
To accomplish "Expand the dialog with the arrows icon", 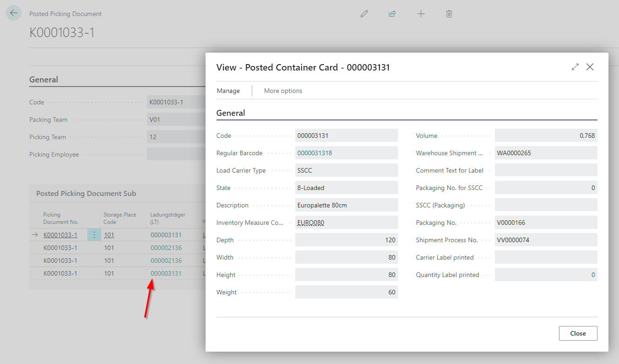I will [575, 67].
